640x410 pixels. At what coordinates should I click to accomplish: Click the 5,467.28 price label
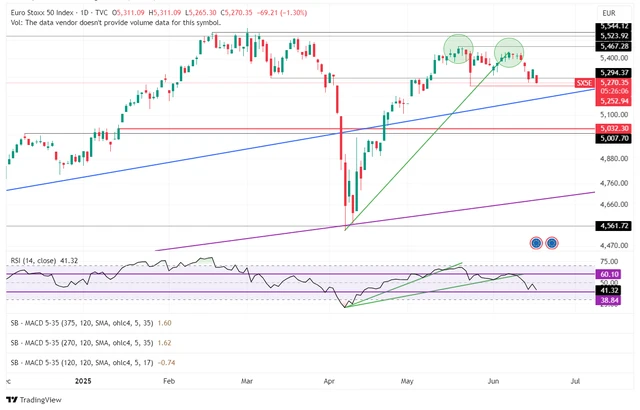pyautogui.click(x=613, y=47)
